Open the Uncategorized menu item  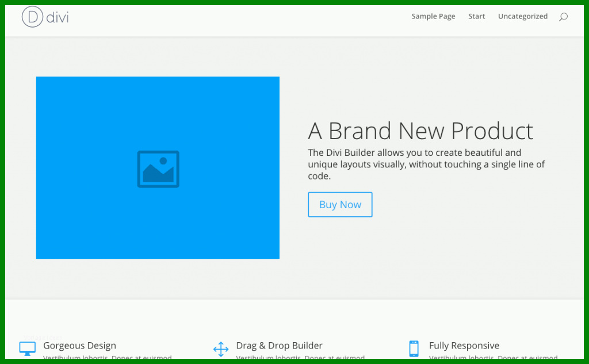[523, 17]
